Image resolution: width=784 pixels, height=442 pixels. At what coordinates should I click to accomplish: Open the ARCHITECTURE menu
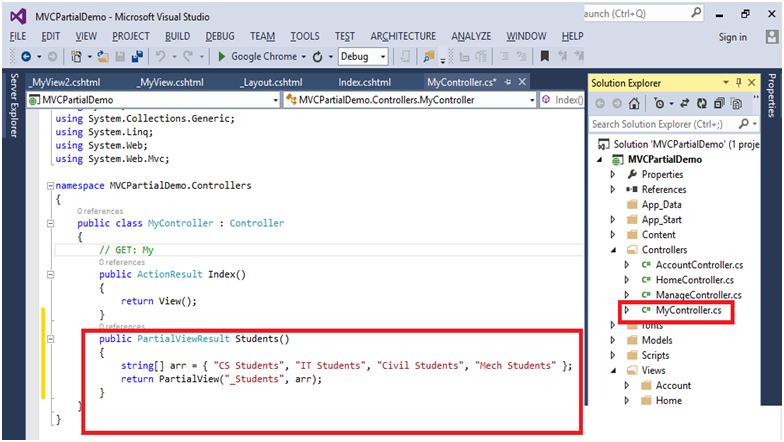(403, 36)
